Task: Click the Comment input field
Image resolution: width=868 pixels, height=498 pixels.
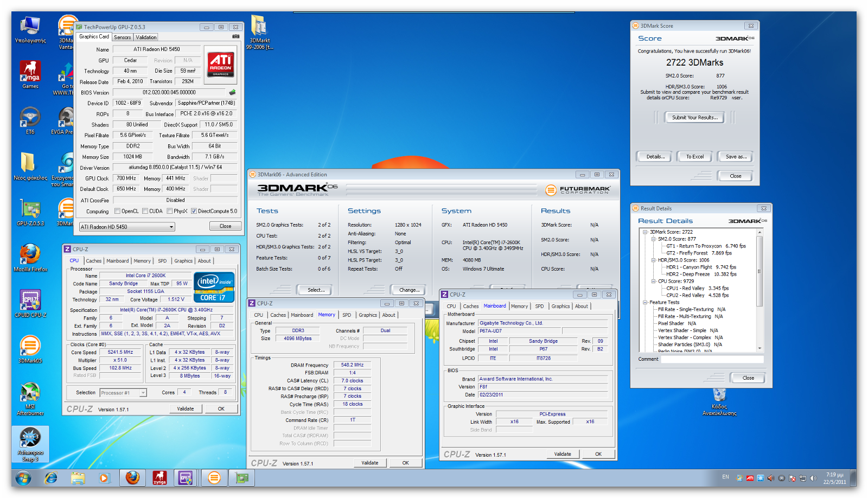Action: (x=712, y=359)
